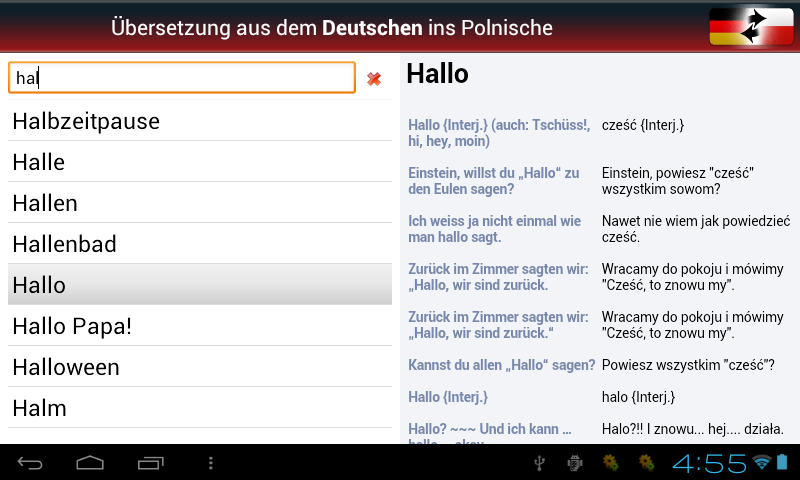Tap 'Powiesz wszystkim "cześć"?'
800x480 pixels.
[688, 365]
